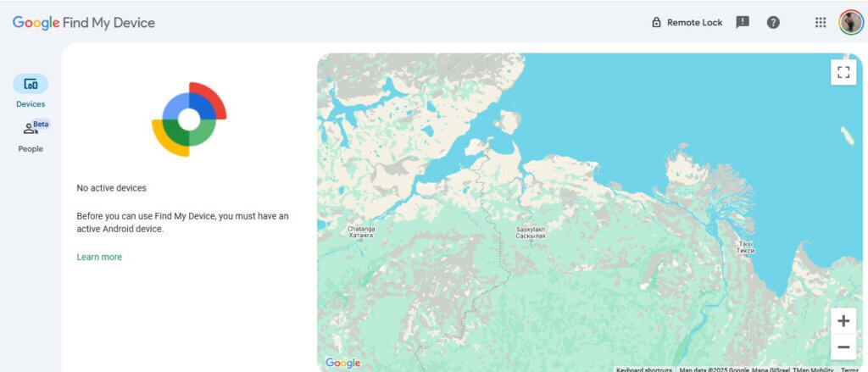Image resolution: width=868 pixels, height=372 pixels.
Task: Click the No active devices text
Action: click(111, 188)
